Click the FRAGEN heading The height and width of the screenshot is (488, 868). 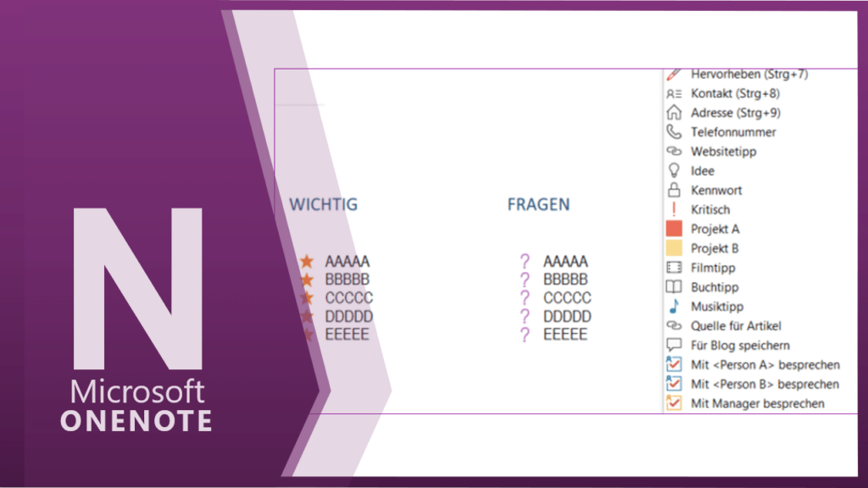(x=538, y=205)
